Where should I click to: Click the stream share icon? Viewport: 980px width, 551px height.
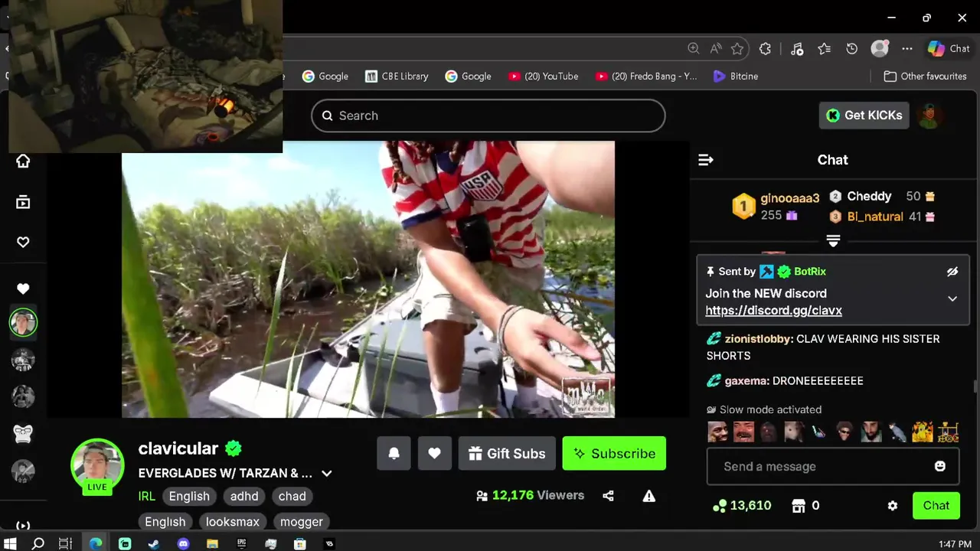(x=608, y=496)
